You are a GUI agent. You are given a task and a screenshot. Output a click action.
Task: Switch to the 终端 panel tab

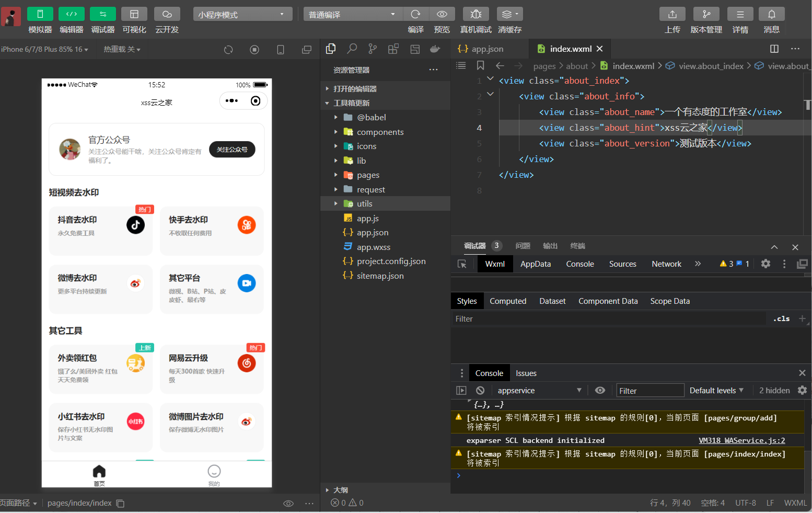[577, 246]
